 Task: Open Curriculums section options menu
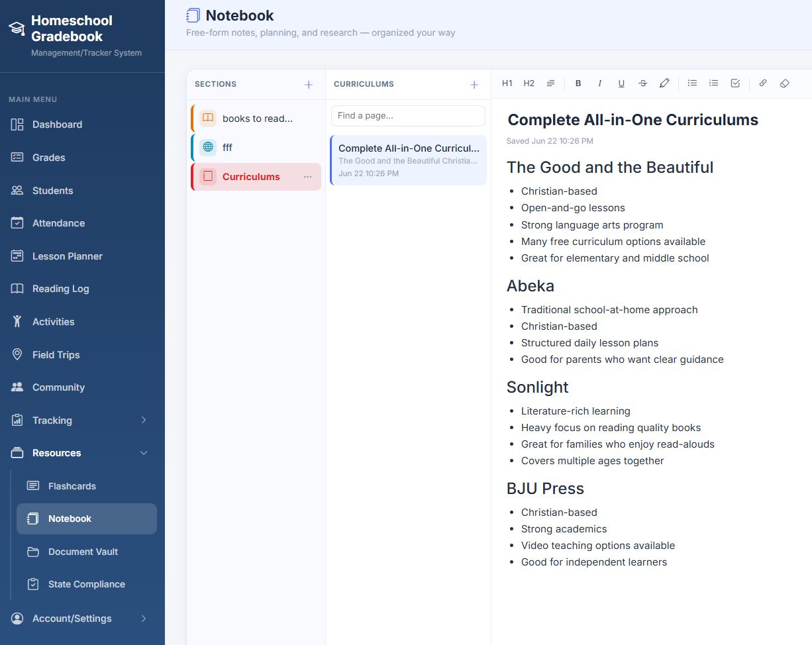[x=307, y=177]
